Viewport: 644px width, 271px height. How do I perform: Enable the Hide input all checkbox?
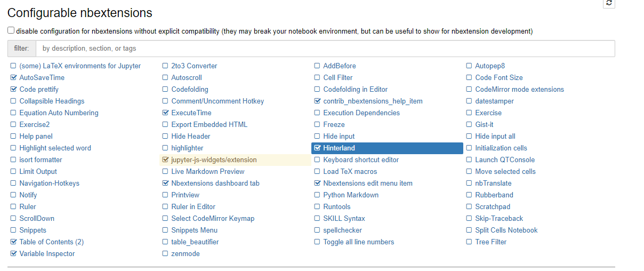pos(469,136)
